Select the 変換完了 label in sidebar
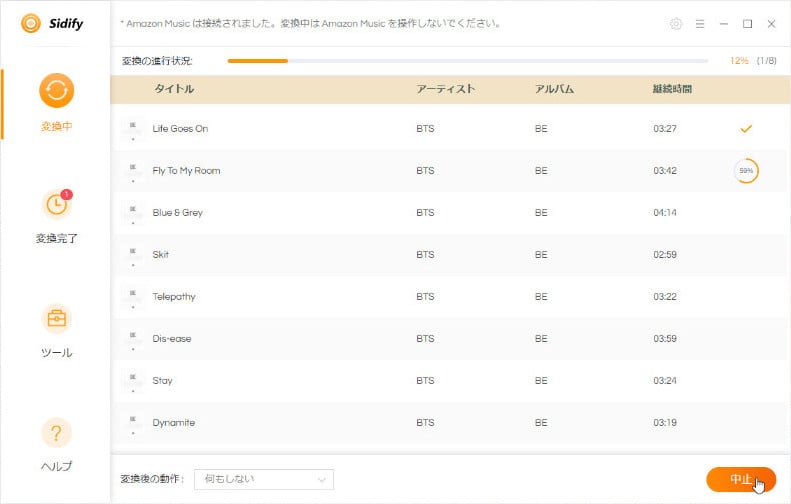 pos(56,238)
